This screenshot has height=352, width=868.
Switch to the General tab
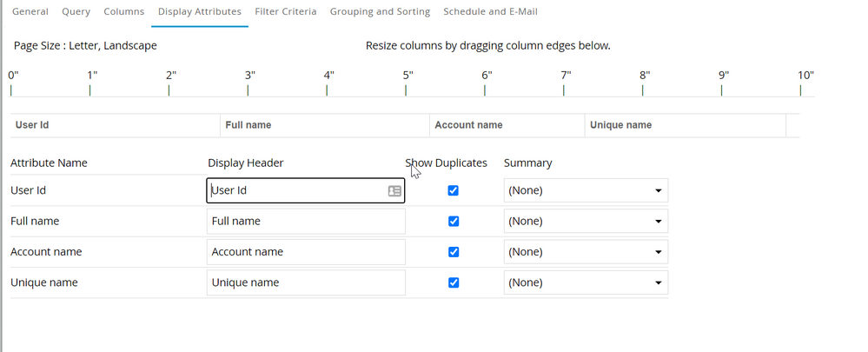point(30,12)
